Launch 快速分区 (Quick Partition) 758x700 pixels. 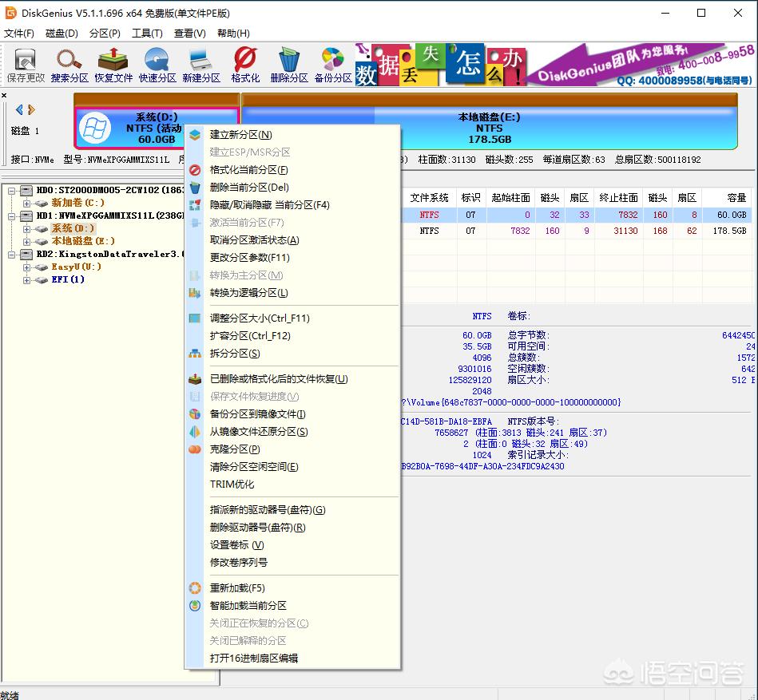(156, 62)
